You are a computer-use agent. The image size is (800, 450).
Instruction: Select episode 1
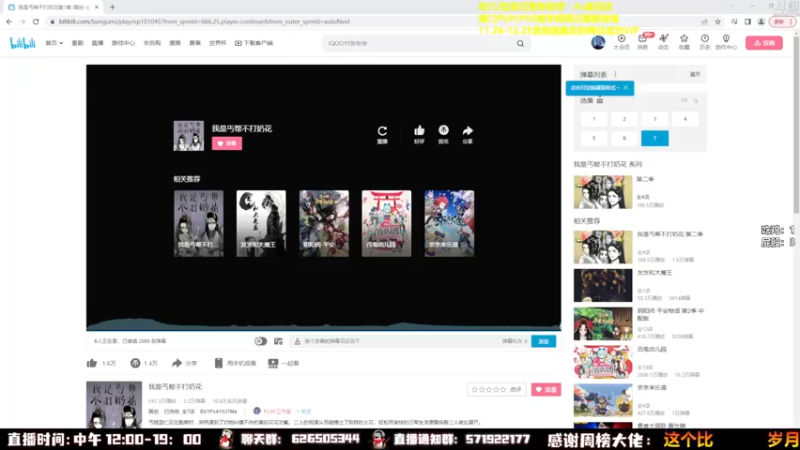(x=594, y=119)
